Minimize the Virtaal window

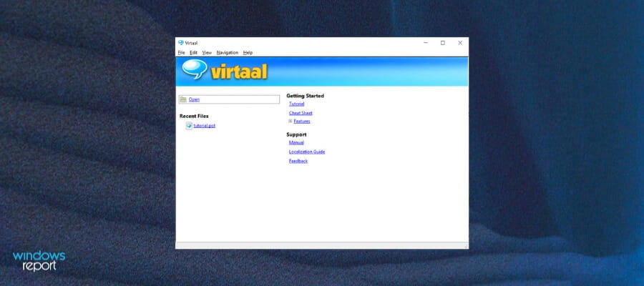(426, 43)
